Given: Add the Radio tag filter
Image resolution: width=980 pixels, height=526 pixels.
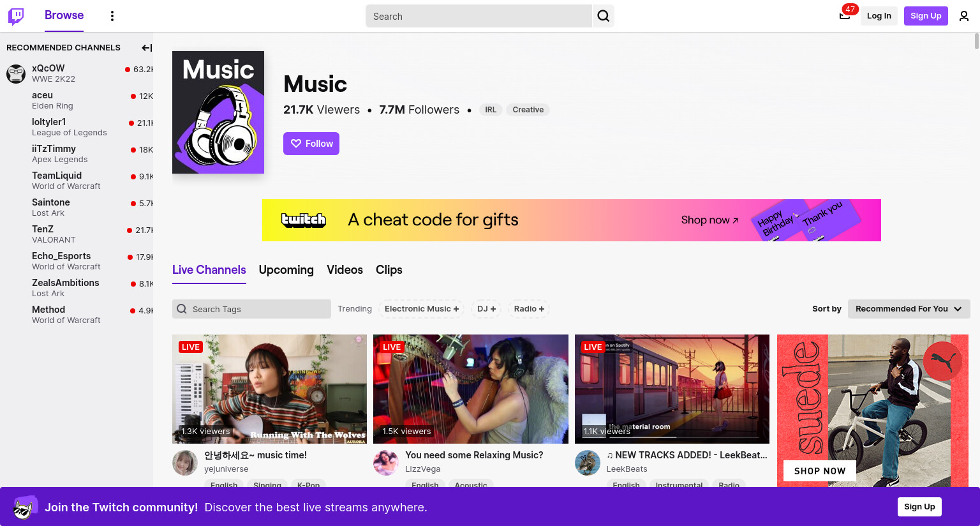Looking at the screenshot, I should click(x=529, y=309).
